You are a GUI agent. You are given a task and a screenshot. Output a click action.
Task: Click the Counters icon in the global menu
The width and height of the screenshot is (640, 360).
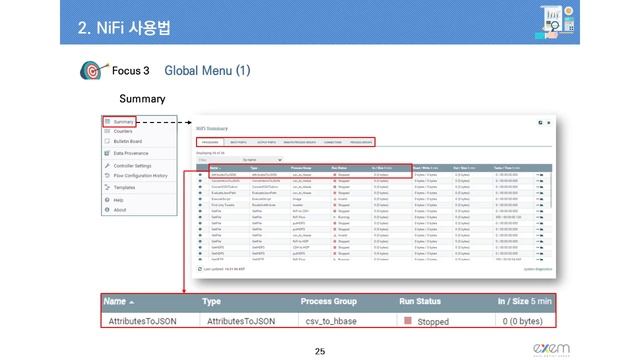click(107, 131)
